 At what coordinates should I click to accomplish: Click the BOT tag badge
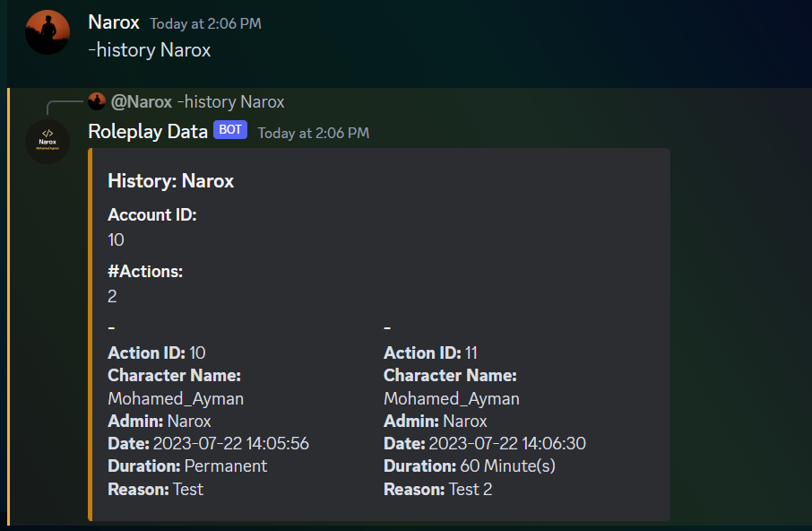[230, 130]
